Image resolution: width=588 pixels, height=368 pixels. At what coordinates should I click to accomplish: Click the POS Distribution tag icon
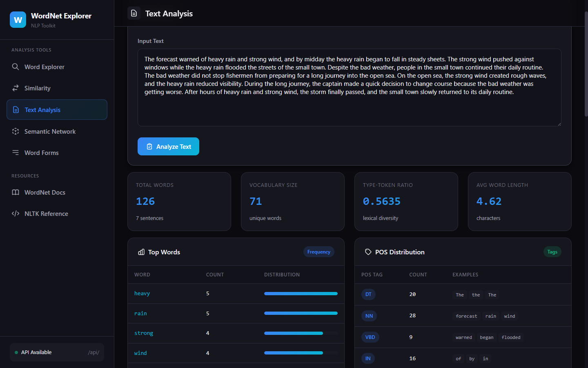[368, 252]
